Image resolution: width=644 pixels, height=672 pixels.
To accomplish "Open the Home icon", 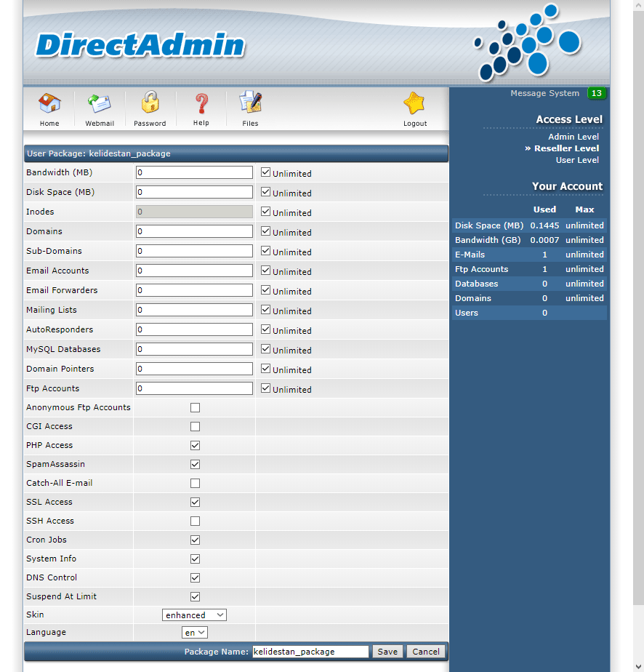I will point(49,103).
